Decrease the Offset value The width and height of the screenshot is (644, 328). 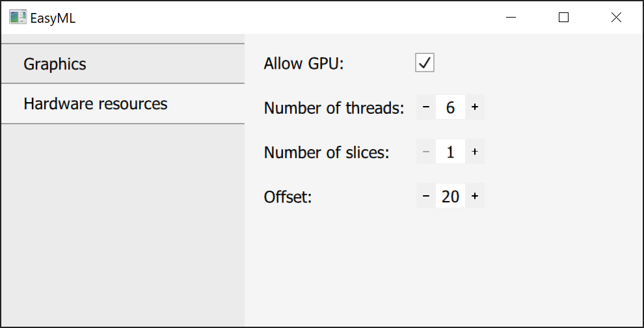point(426,196)
